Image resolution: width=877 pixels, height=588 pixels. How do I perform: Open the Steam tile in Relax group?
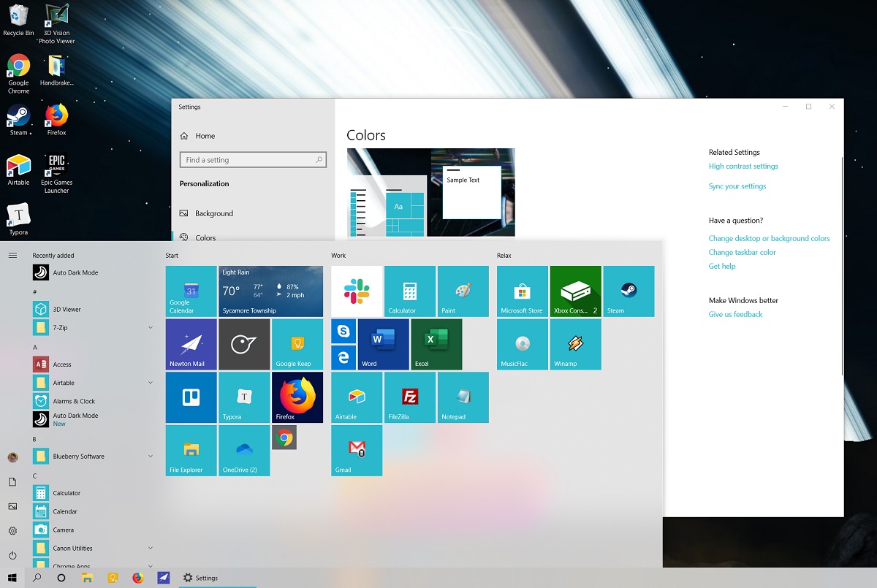click(629, 291)
